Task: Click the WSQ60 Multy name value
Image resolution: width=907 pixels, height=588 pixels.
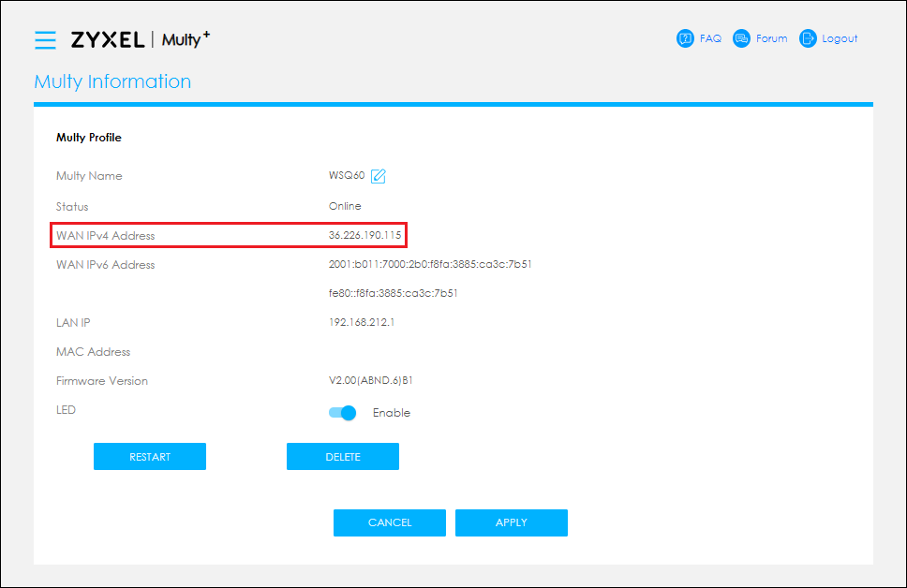Action: (x=347, y=175)
